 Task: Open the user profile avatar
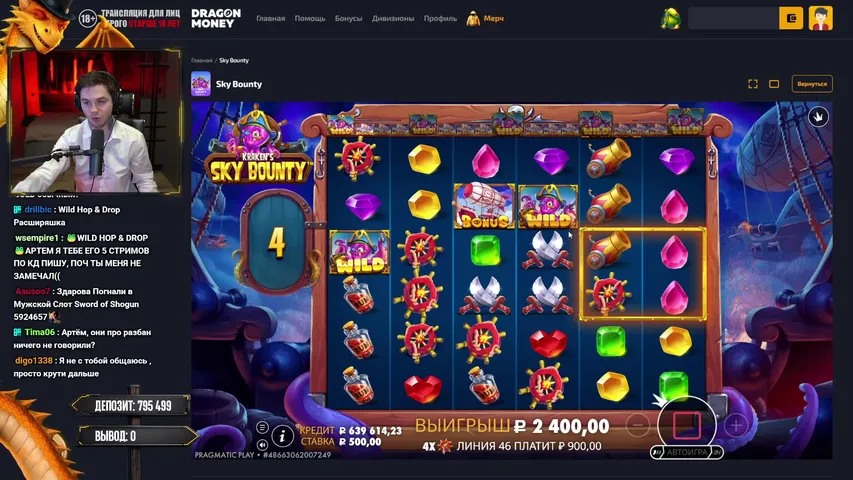pos(820,19)
